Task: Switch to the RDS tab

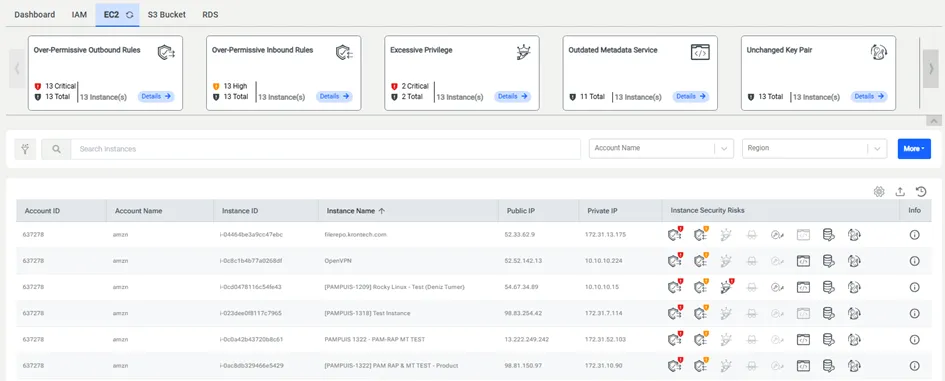Action: click(210, 14)
